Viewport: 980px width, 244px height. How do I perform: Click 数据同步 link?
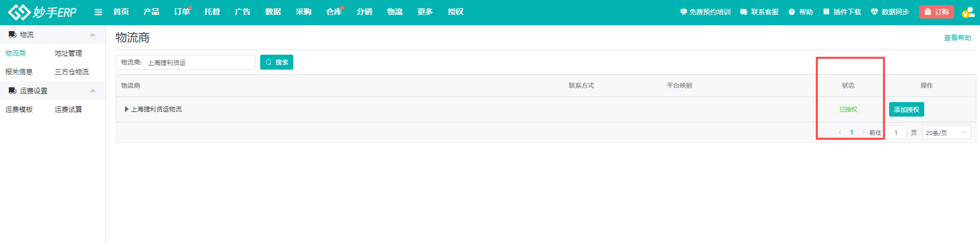click(890, 12)
